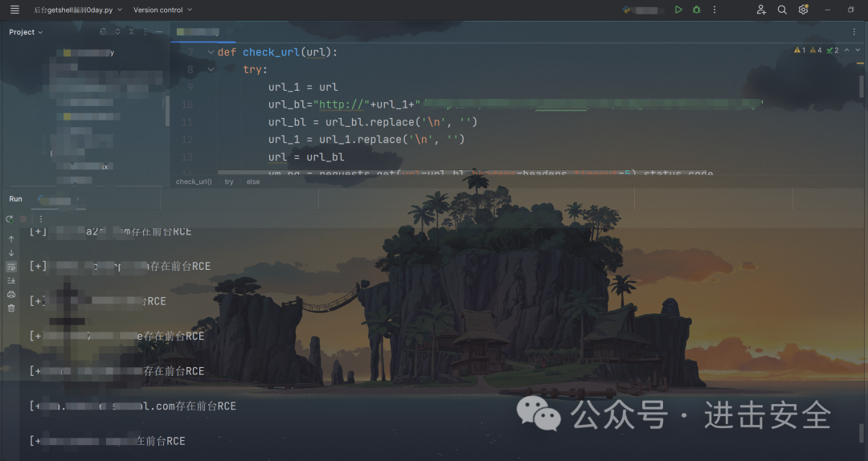Select the blurred run configuration tab in Run panel
868x461 pixels.
pos(58,200)
